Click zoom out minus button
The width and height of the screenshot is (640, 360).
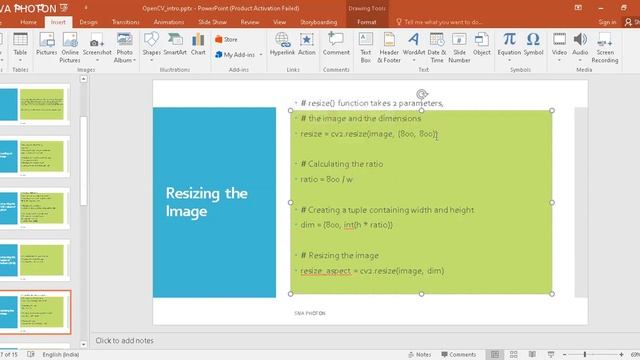[x=564, y=355]
